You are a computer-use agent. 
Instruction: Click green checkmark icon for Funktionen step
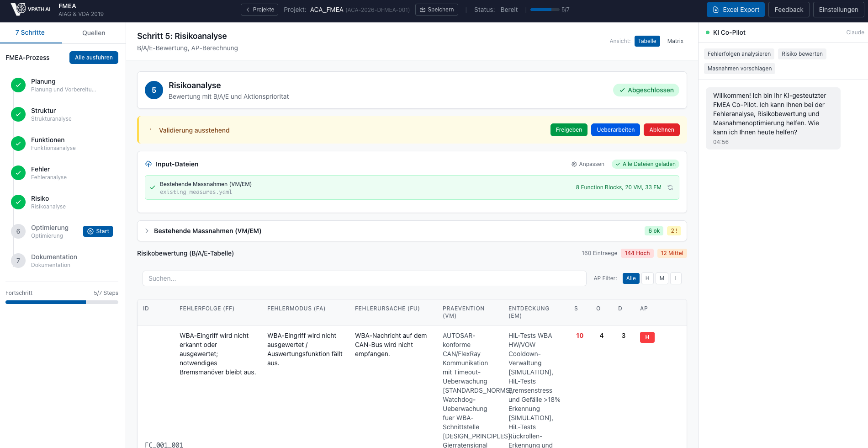[x=18, y=144]
